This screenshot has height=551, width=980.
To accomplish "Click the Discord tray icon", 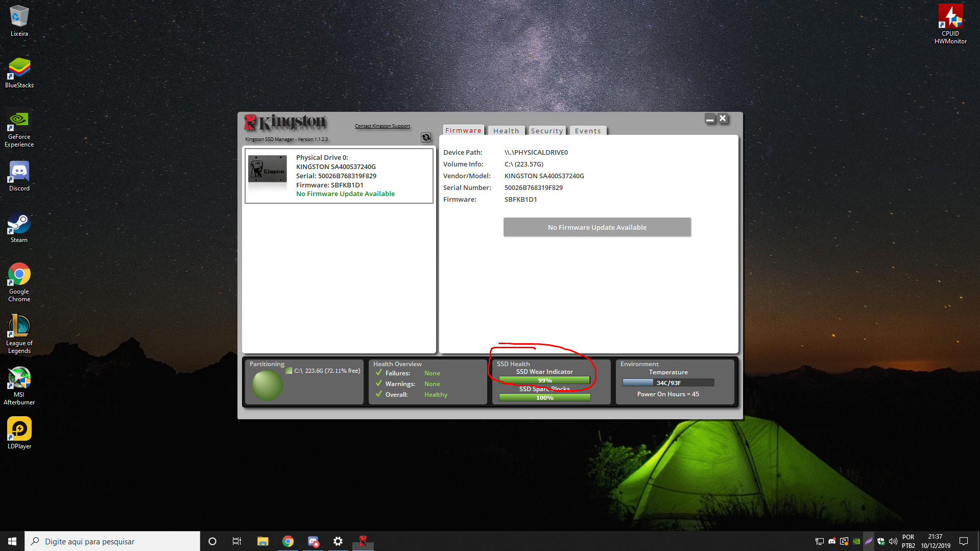I will pos(832,541).
